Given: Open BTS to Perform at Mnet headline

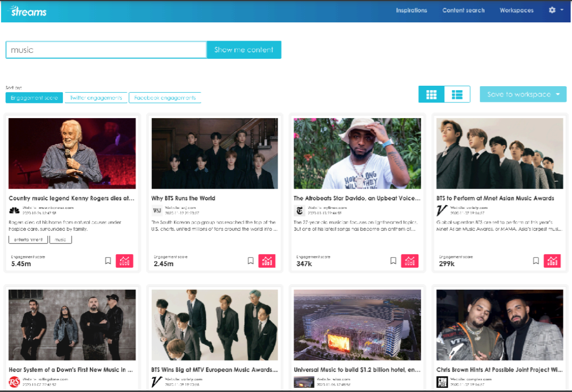Looking at the screenshot, I should [x=495, y=198].
